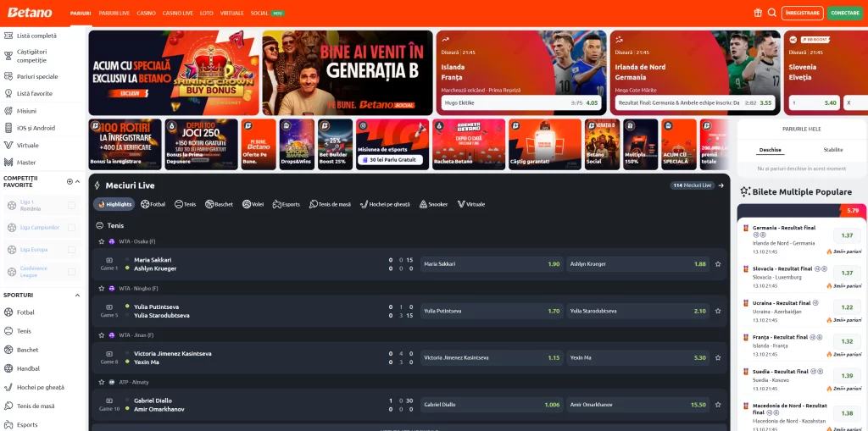Expand all live matches via arrow
868x431 pixels.
721,185
